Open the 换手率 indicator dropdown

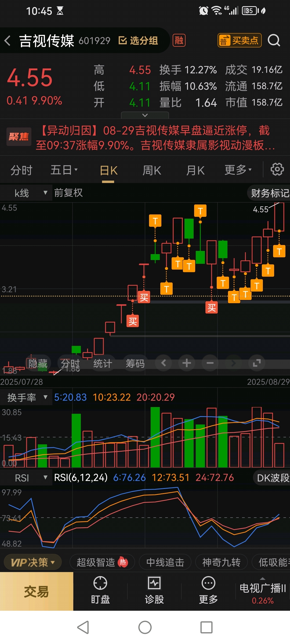point(26,397)
